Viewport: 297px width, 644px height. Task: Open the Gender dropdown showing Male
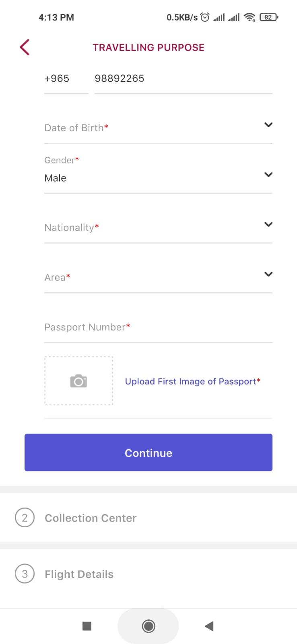(158, 173)
